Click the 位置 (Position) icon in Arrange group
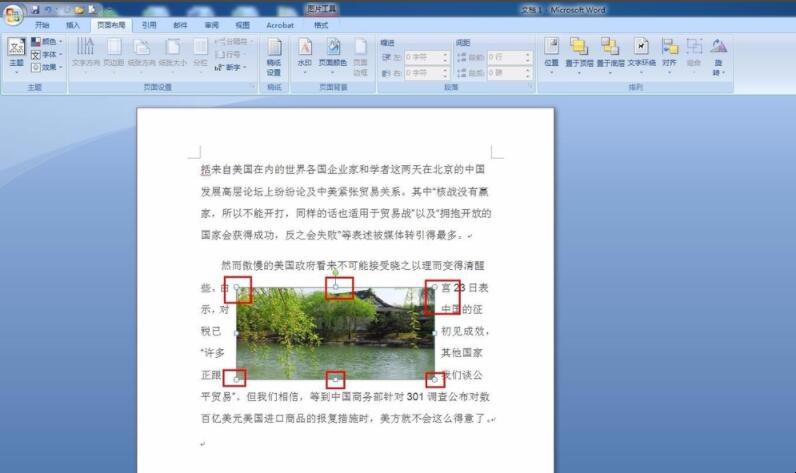 click(x=551, y=52)
